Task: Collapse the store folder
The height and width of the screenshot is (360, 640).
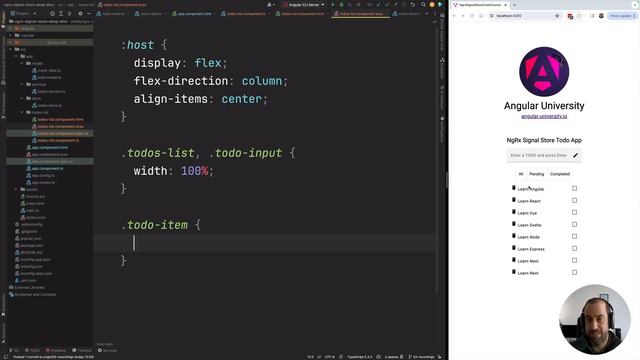Action: (22, 98)
